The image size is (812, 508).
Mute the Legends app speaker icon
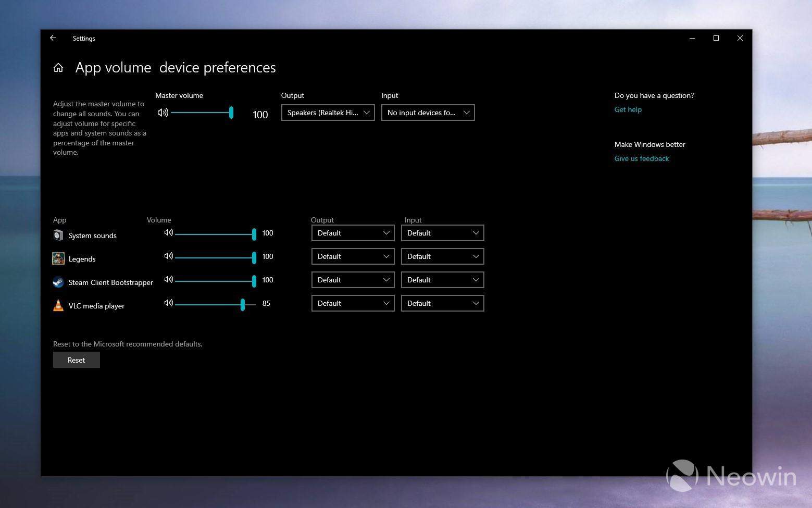coord(168,256)
